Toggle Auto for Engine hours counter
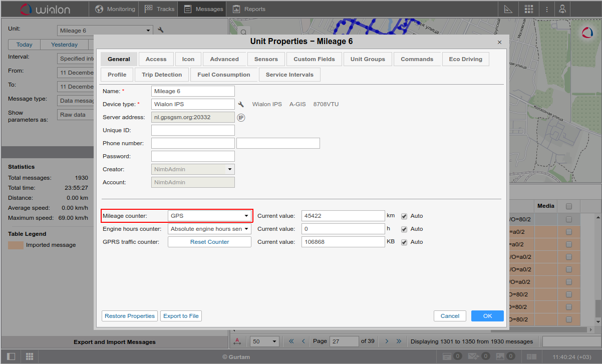 [x=404, y=229]
